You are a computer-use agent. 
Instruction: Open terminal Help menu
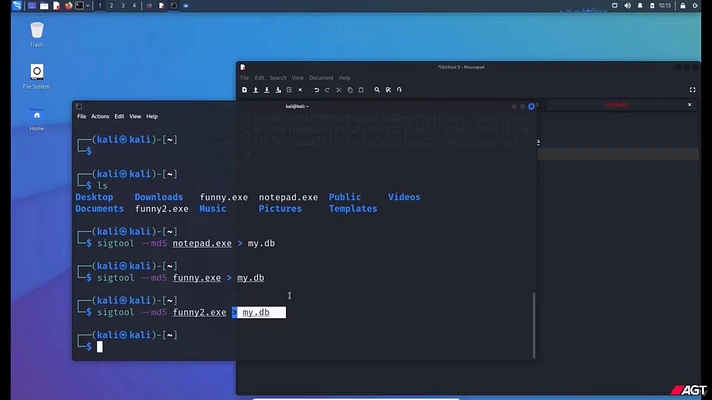click(152, 116)
